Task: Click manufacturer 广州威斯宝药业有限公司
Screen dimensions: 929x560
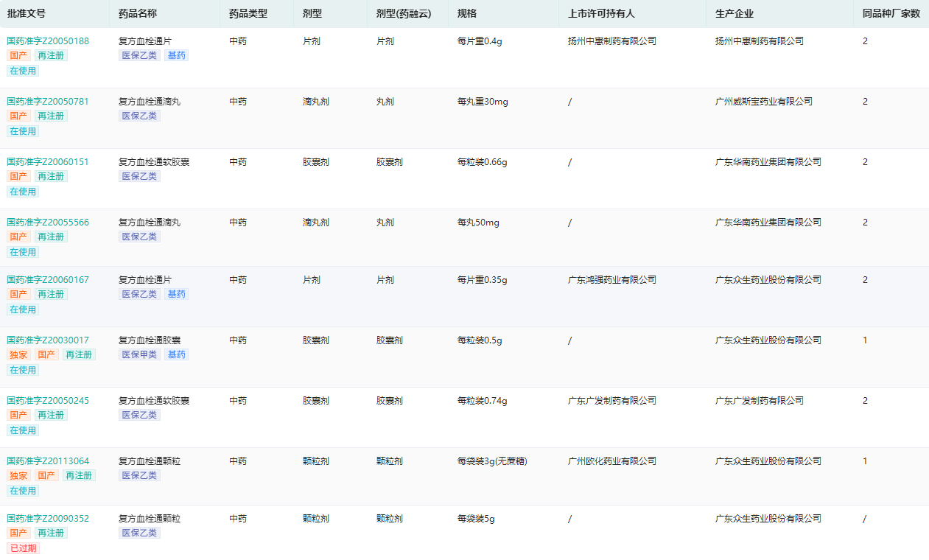Action: point(764,102)
